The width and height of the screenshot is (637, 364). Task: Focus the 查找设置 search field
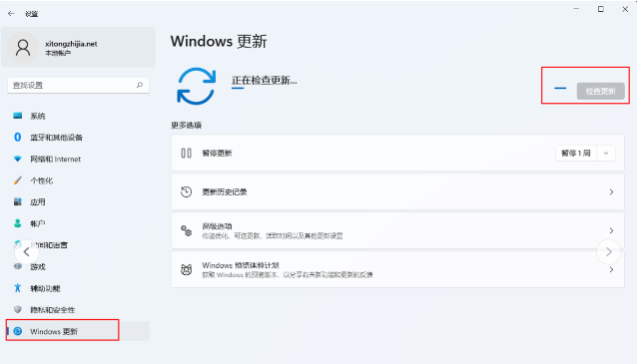(x=78, y=85)
